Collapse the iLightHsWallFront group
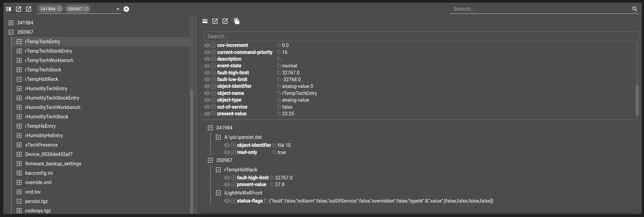 coord(218,193)
